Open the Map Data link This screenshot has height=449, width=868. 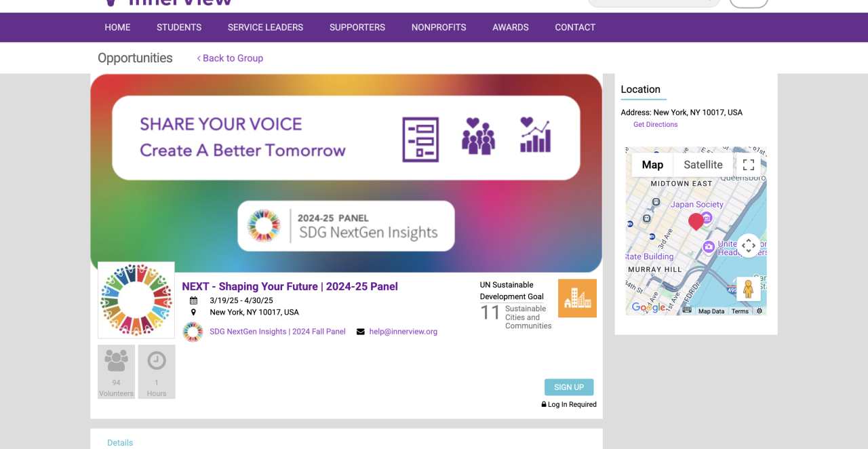tap(711, 311)
